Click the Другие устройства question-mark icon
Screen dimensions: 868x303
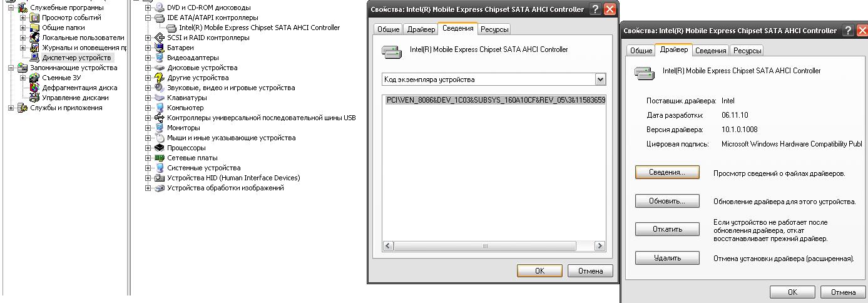click(160, 78)
